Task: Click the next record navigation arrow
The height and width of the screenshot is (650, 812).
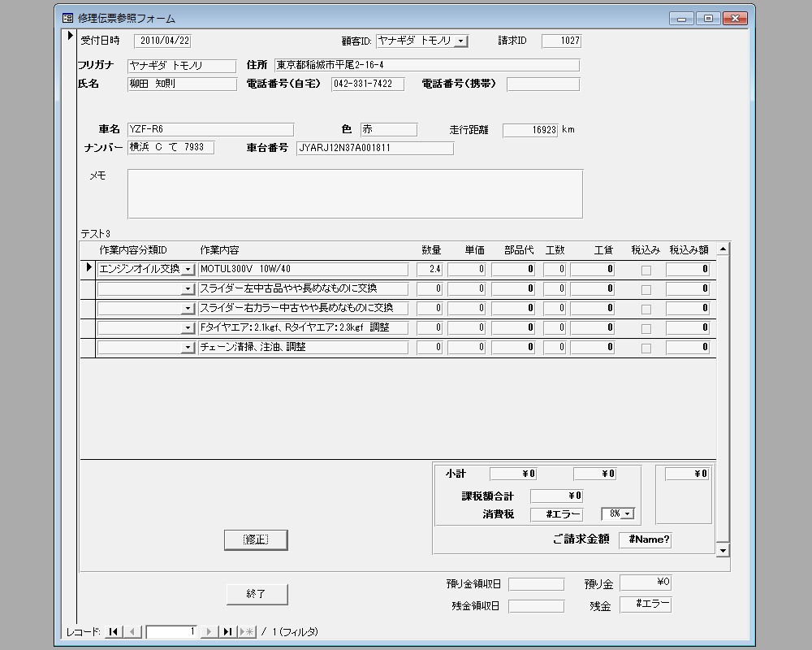Action: pyautogui.click(x=209, y=631)
